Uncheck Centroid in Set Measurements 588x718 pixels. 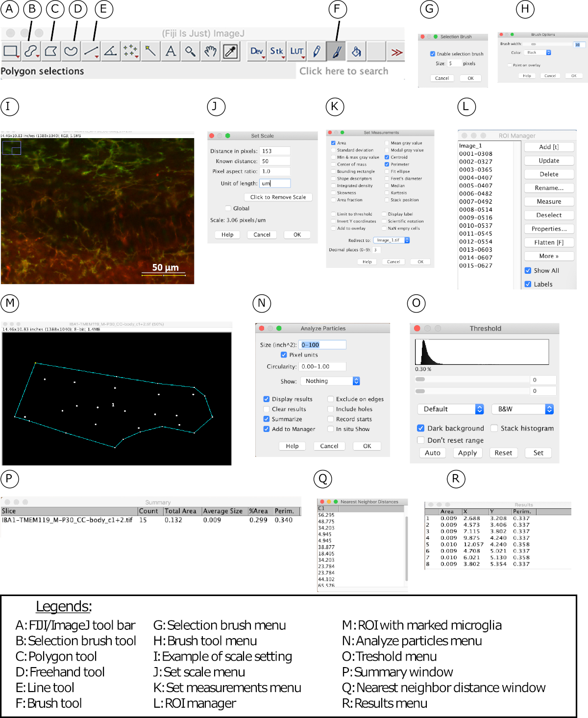[387, 157]
